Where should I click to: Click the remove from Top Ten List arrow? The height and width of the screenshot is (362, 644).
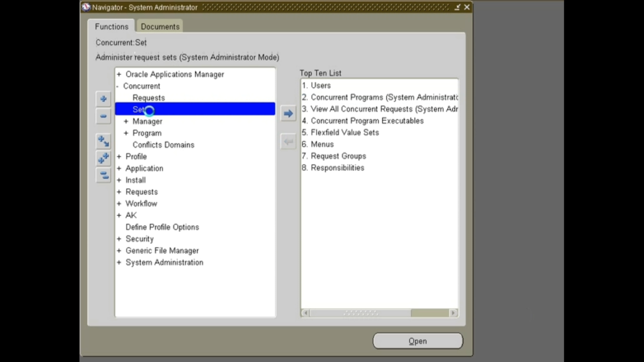tap(288, 141)
